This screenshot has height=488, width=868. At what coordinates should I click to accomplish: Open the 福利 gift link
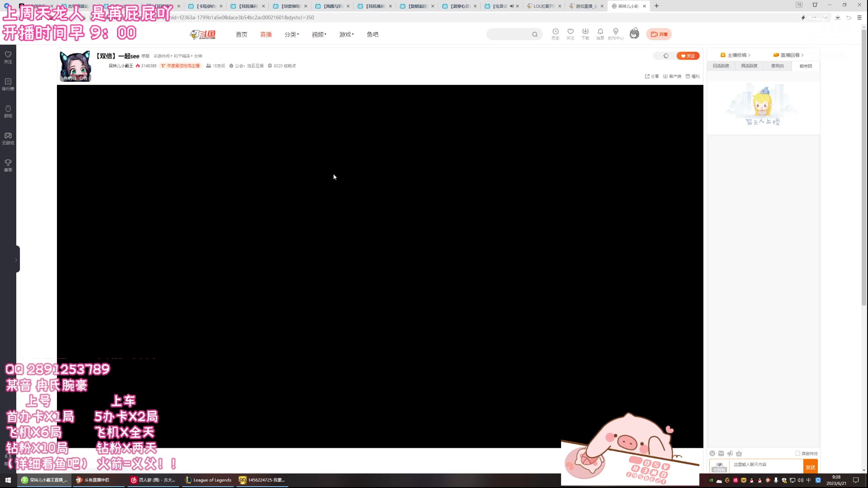[x=693, y=76]
